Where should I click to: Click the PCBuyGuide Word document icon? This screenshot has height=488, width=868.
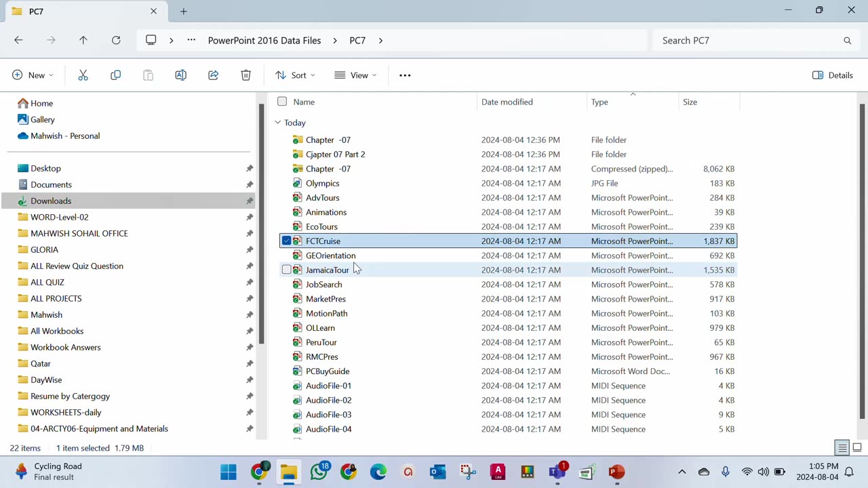pyautogui.click(x=297, y=371)
